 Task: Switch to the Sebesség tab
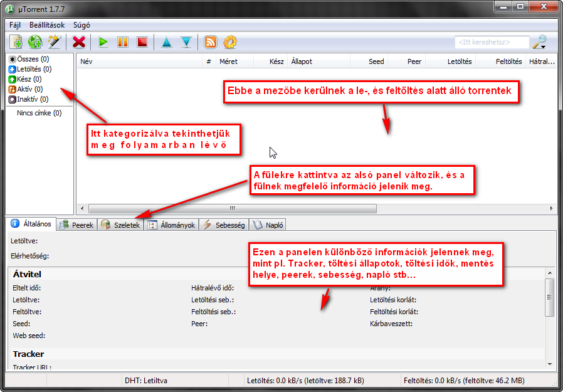[x=224, y=225]
